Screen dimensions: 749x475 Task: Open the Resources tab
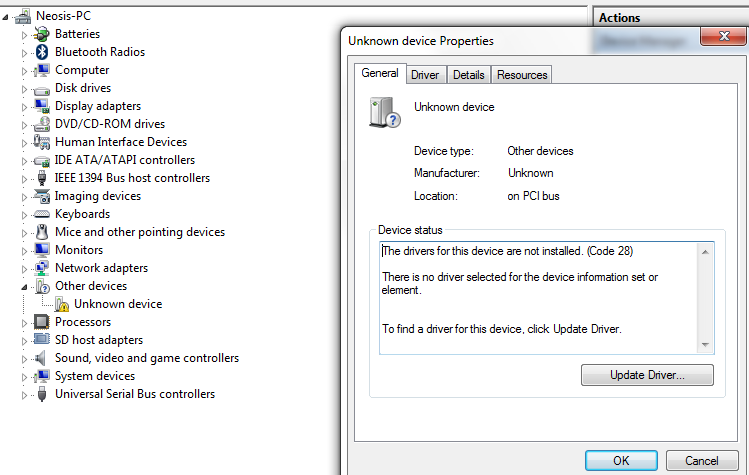pos(522,75)
